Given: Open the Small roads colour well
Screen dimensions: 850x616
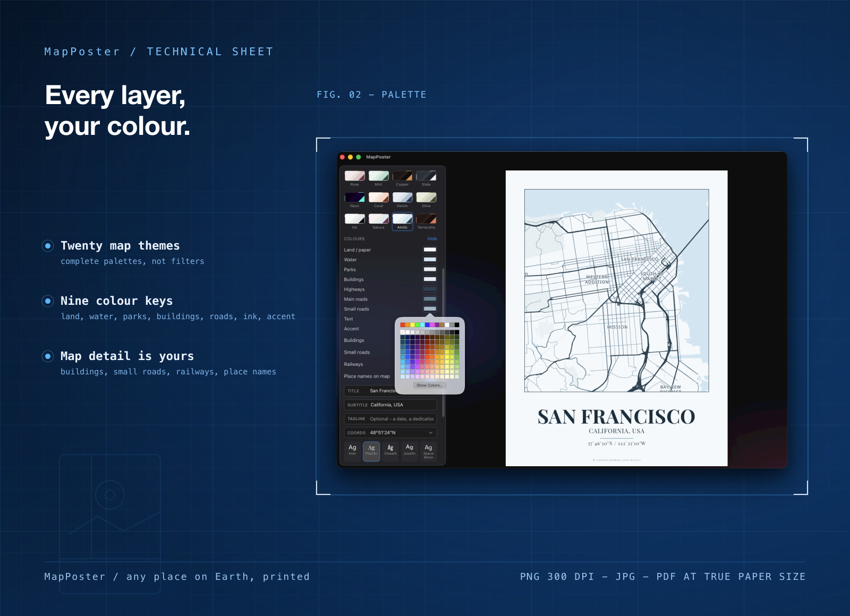Looking at the screenshot, I should [x=430, y=309].
